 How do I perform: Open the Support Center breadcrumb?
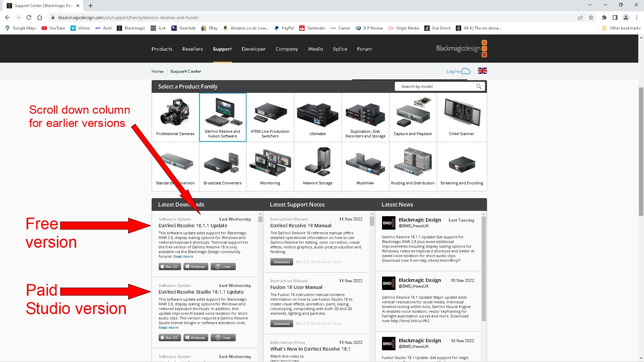186,71
